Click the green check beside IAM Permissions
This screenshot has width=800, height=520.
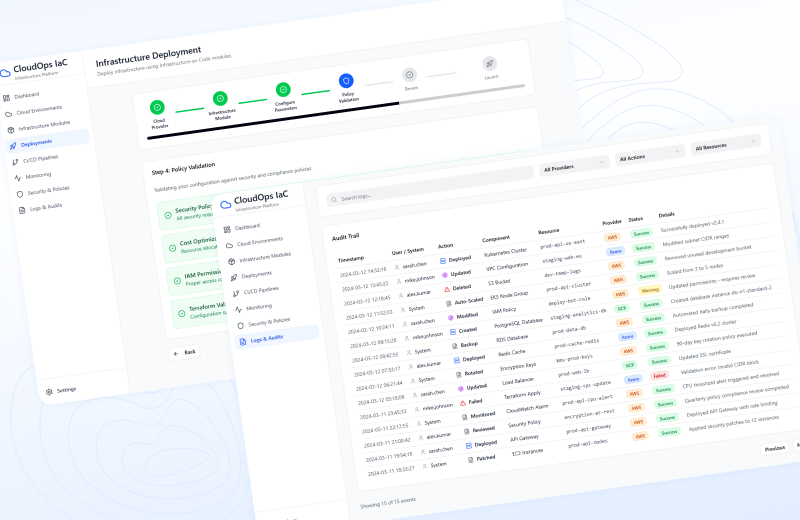click(x=168, y=278)
